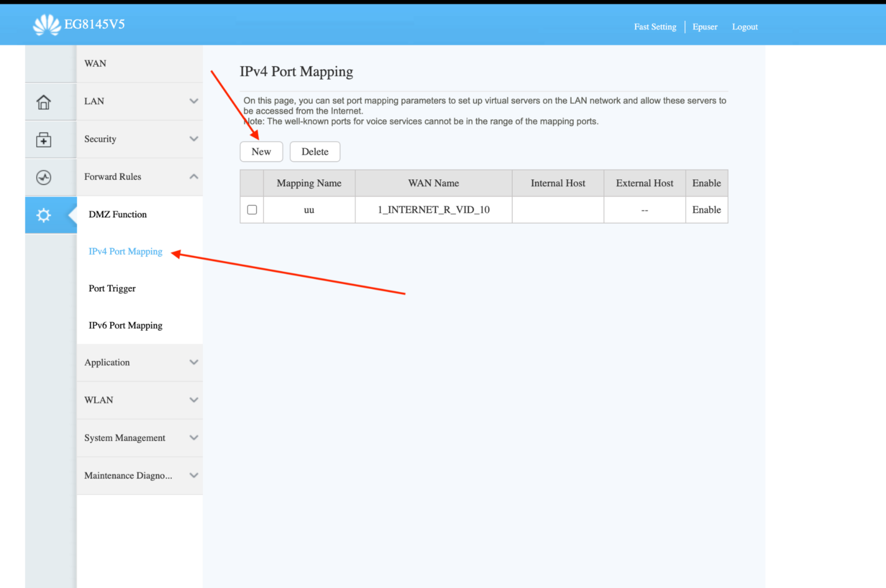Collapse the Forward Rules section
Image resolution: width=886 pixels, height=588 pixels.
tap(138, 176)
